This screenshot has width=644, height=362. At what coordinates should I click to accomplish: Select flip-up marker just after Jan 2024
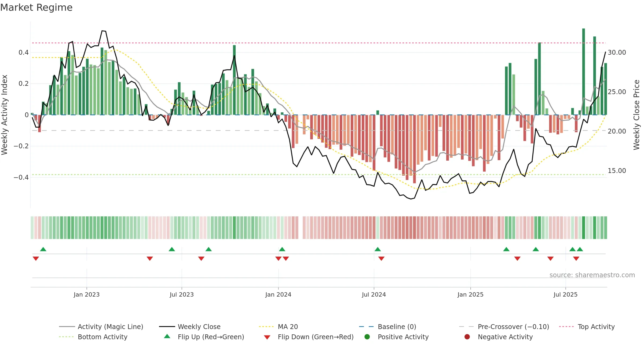pyautogui.click(x=282, y=249)
